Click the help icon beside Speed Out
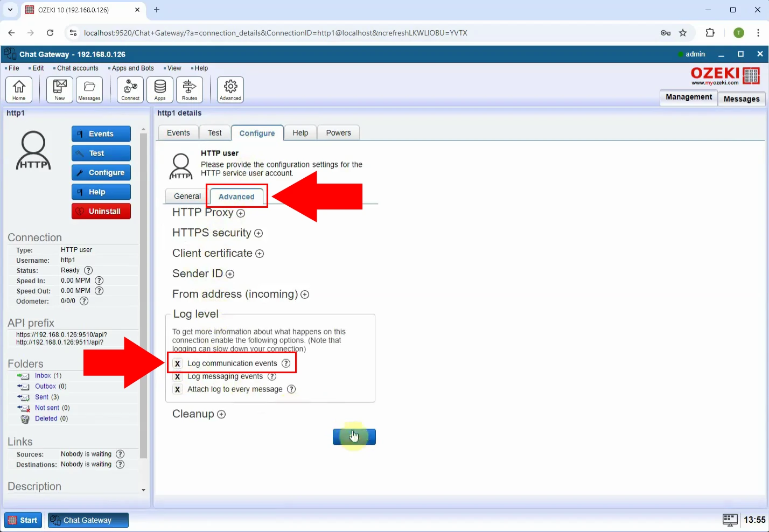 pyautogui.click(x=99, y=291)
